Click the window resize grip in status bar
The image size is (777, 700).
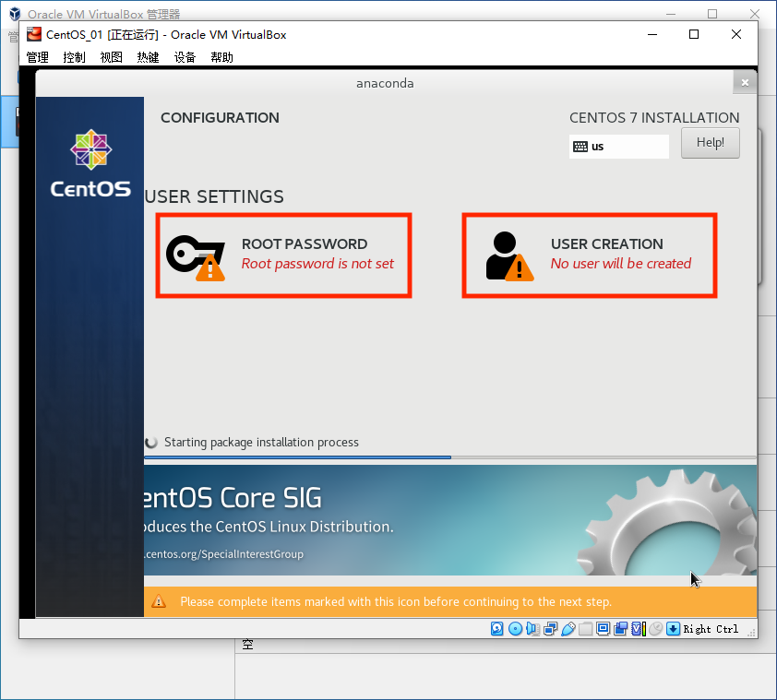point(751,632)
